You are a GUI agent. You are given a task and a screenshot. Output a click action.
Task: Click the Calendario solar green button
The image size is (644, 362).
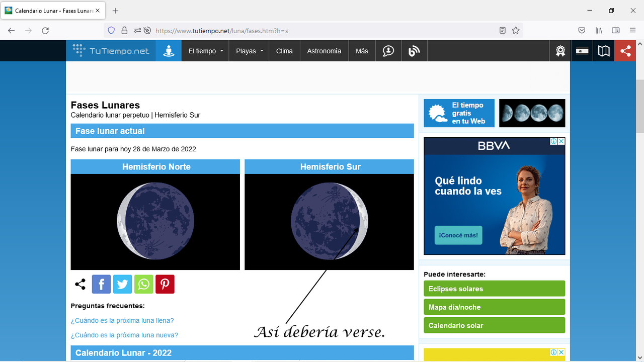[x=494, y=325]
